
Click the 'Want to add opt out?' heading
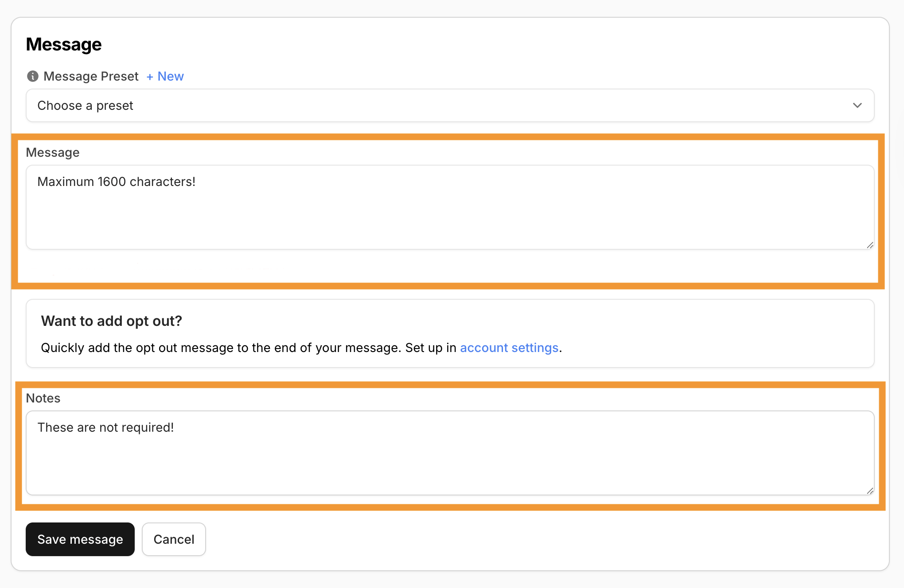[x=111, y=321]
